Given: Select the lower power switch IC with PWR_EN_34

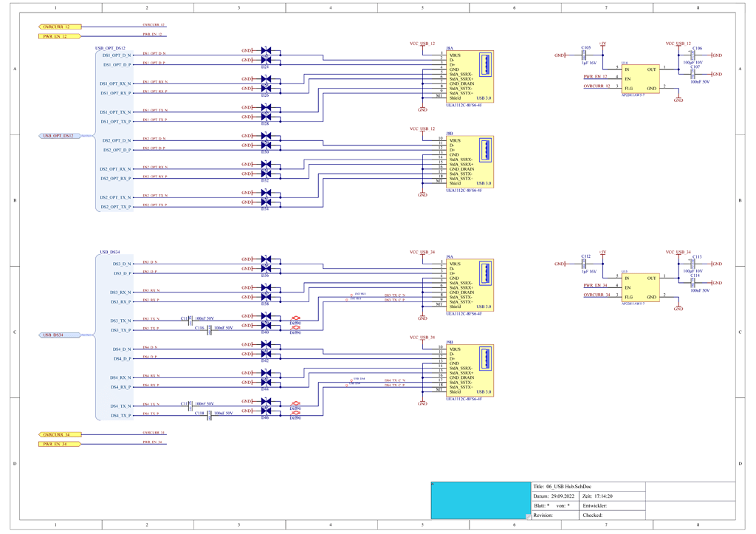Looking at the screenshot, I should [640, 288].
